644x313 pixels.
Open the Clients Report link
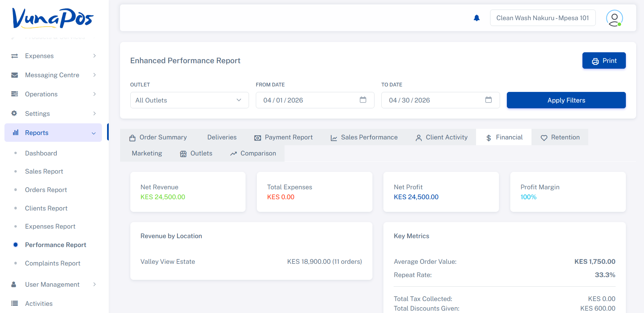coord(46,208)
